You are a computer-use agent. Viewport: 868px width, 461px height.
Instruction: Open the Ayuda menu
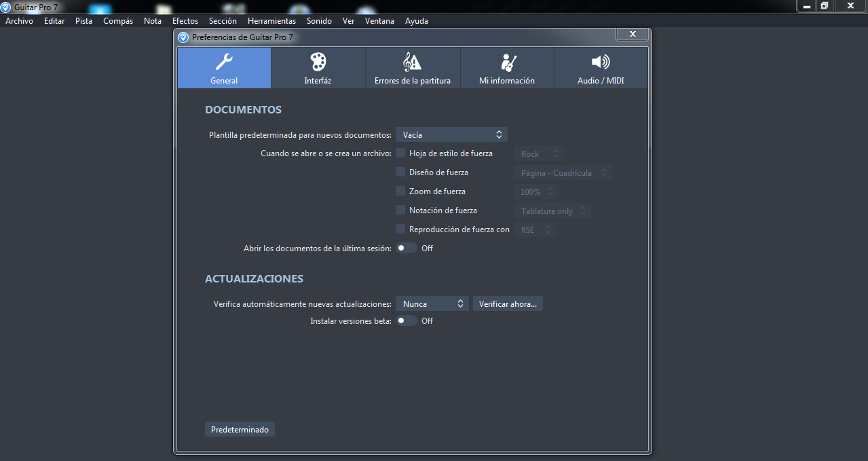click(417, 21)
